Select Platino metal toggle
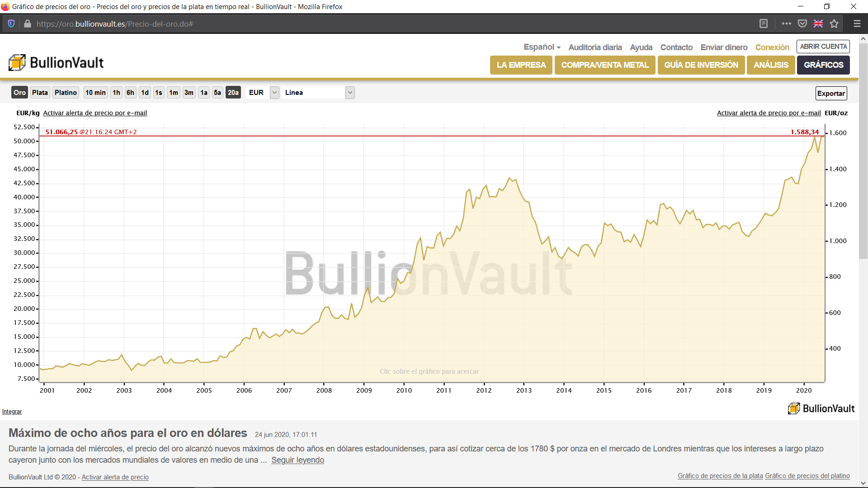868x488 pixels. [66, 93]
